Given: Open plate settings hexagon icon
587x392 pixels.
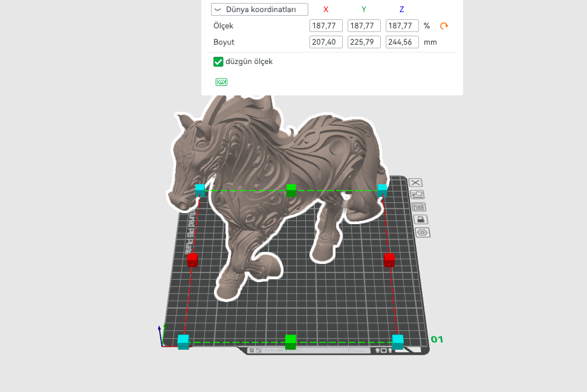Looking at the screenshot, I should coord(423,233).
